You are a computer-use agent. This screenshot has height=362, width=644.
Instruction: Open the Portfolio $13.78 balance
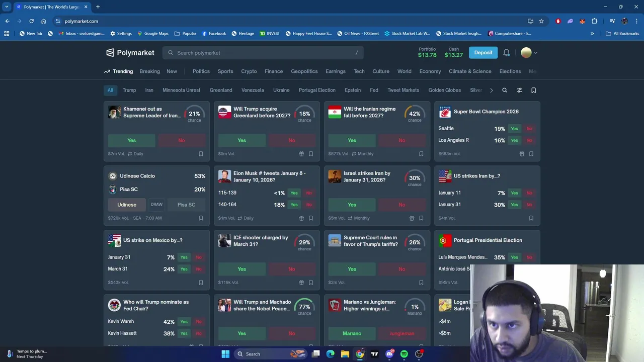click(x=427, y=52)
